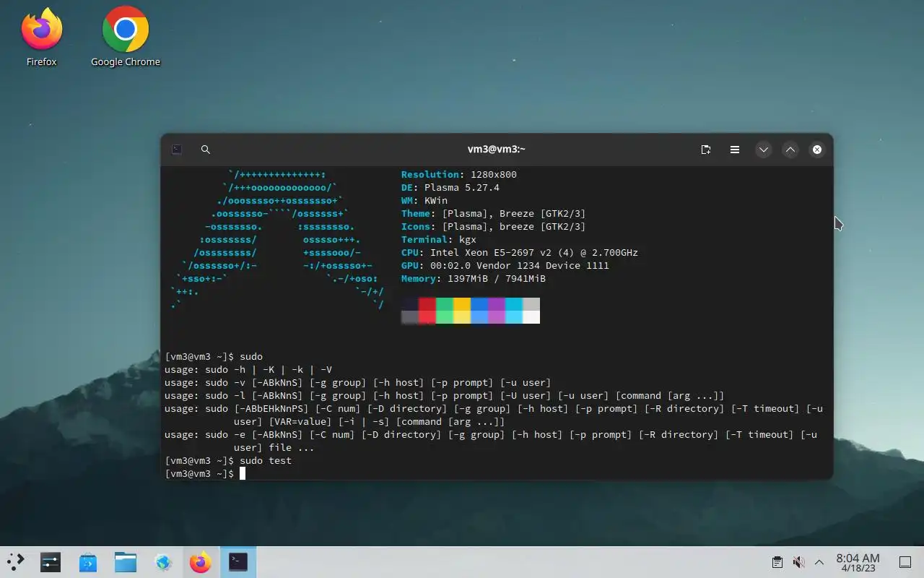Click 'DE: Plasma 5.27.4' line
The width and height of the screenshot is (924, 578).
click(450, 188)
